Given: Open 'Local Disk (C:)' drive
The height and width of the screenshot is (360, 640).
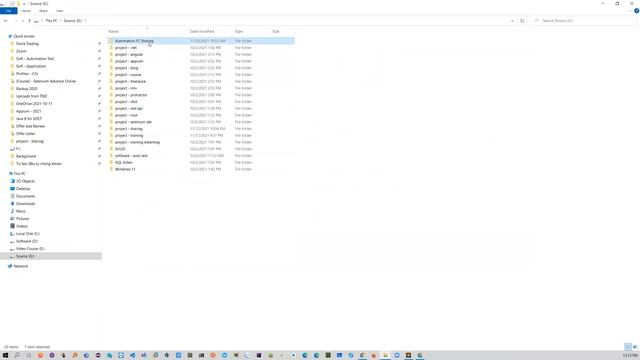Looking at the screenshot, I should tap(27, 234).
